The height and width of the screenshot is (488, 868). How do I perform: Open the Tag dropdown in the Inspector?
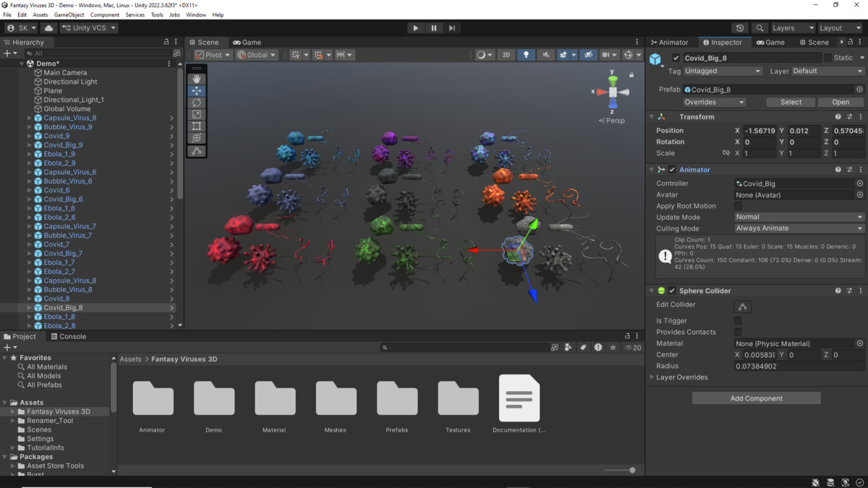723,71
